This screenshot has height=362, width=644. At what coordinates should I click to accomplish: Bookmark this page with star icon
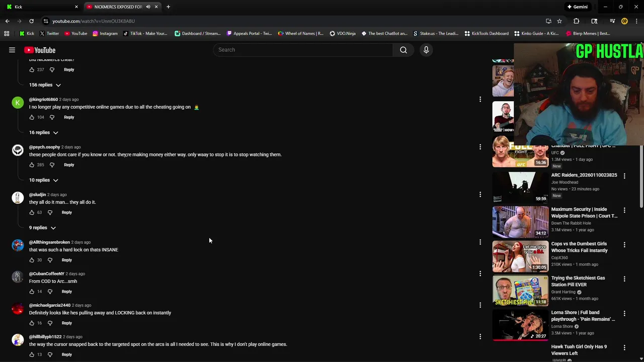pos(559,21)
